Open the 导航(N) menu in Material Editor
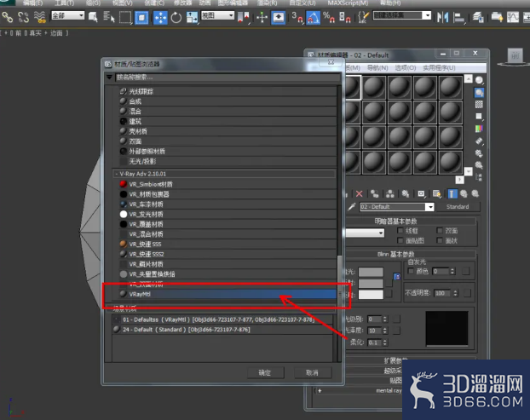Screen dimensions: 530x420 point(377,68)
